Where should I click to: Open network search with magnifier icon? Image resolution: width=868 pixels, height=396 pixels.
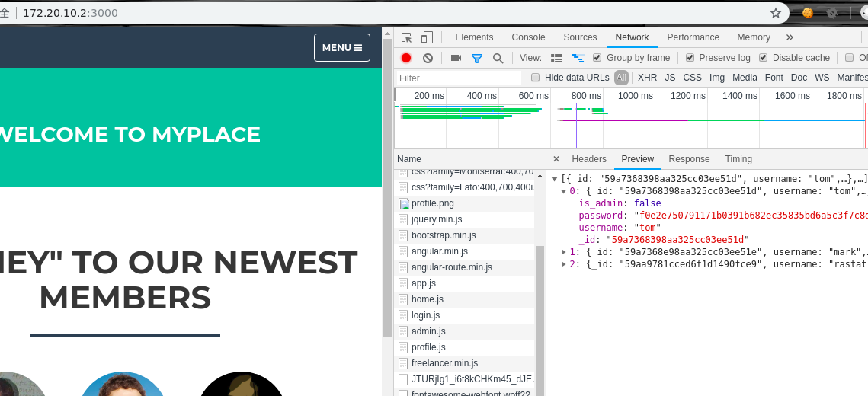coord(498,58)
